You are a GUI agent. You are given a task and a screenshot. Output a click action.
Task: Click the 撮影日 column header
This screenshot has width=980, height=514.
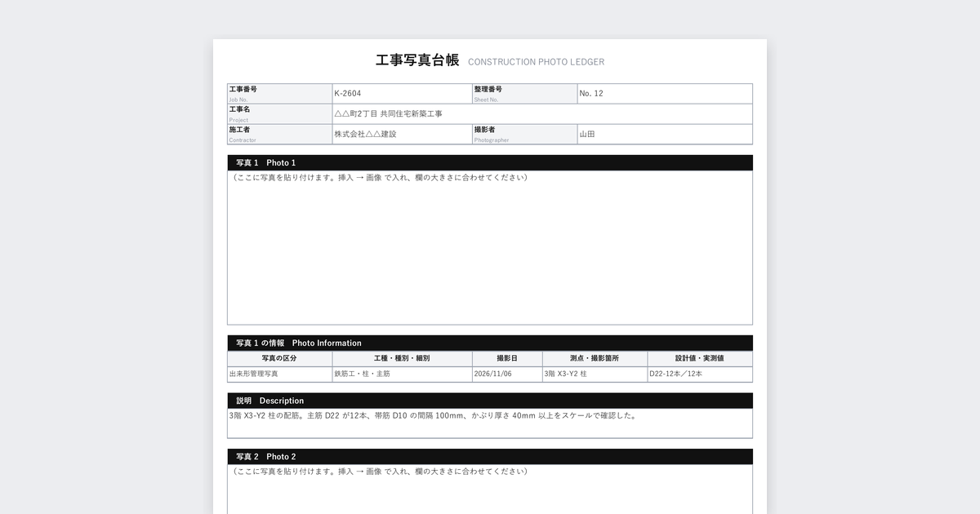pyautogui.click(x=507, y=358)
